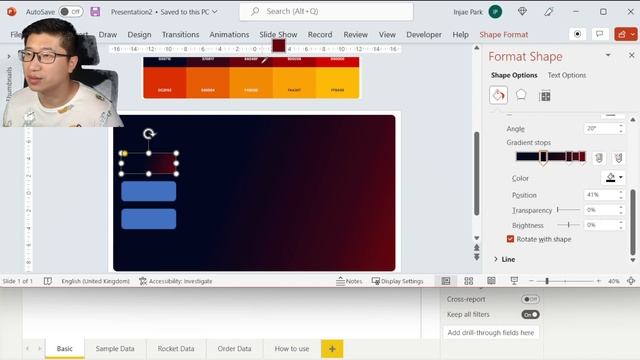Image resolution: width=640 pixels, height=360 pixels.
Task: Switch to Slide Sorter view icon
Action: pyautogui.click(x=469, y=281)
